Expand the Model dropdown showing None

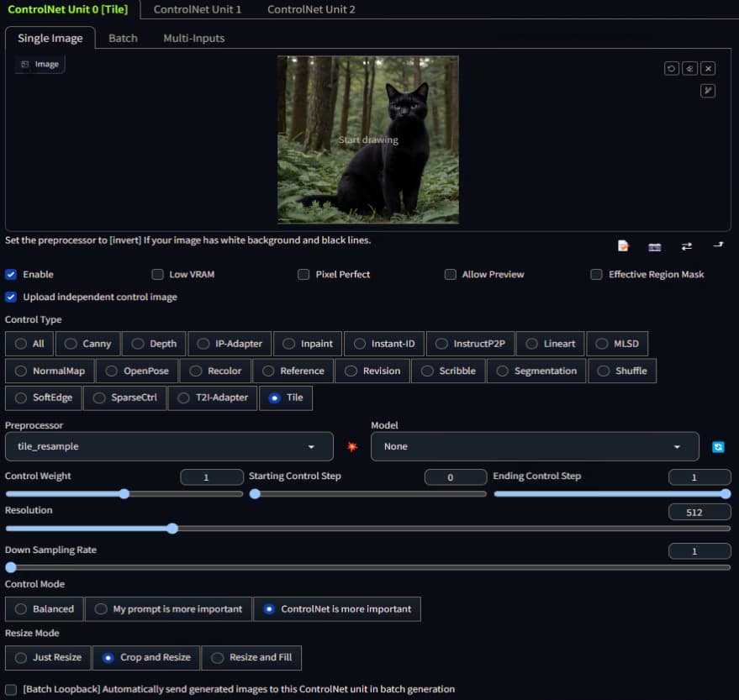pyautogui.click(x=534, y=447)
